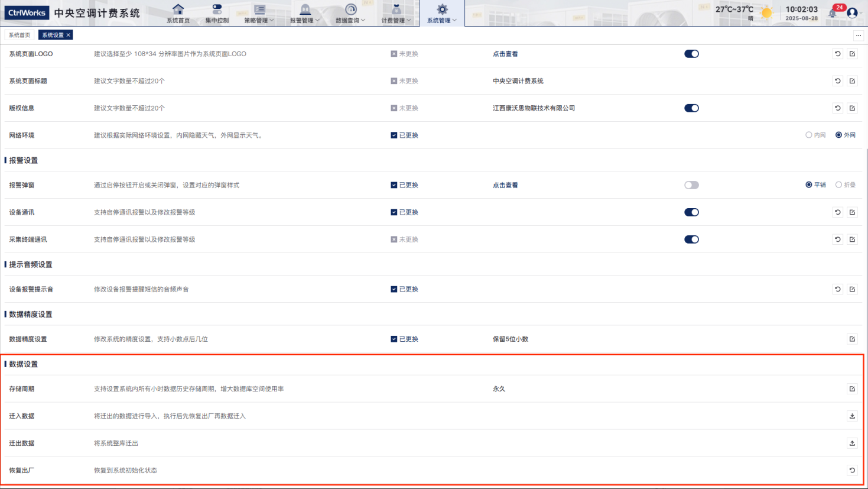Click the restore icon for 恢复出厂
The height and width of the screenshot is (489, 868).
852,471
